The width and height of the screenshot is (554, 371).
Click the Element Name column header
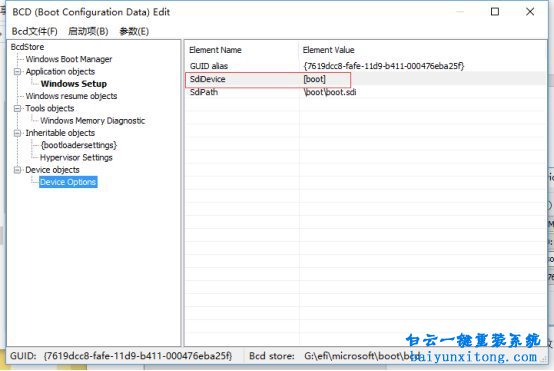click(215, 50)
